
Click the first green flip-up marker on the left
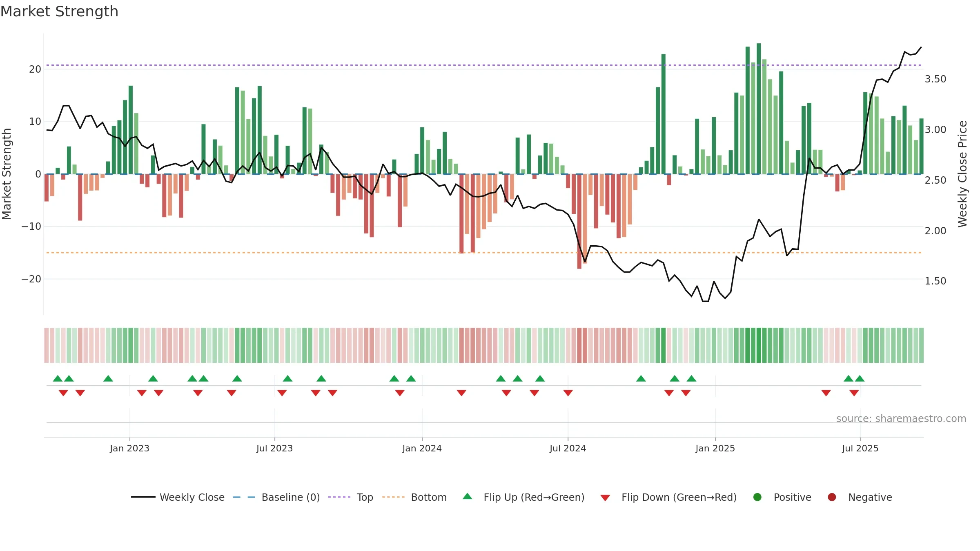click(58, 378)
